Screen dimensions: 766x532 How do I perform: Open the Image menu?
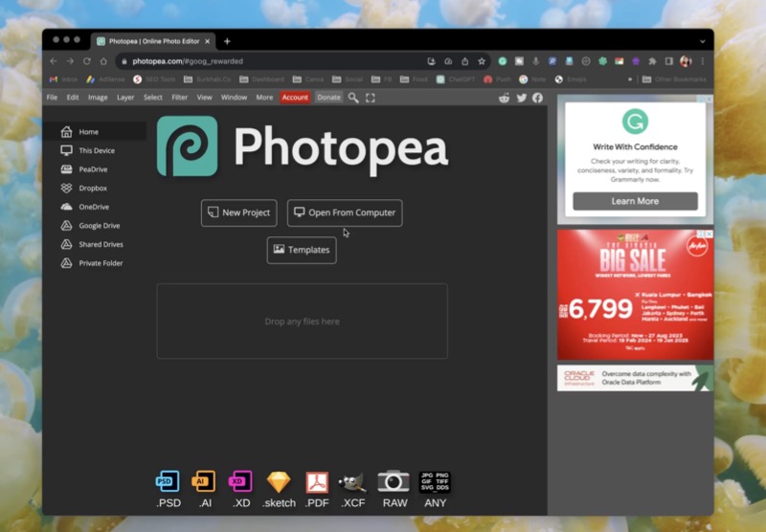pos(98,98)
